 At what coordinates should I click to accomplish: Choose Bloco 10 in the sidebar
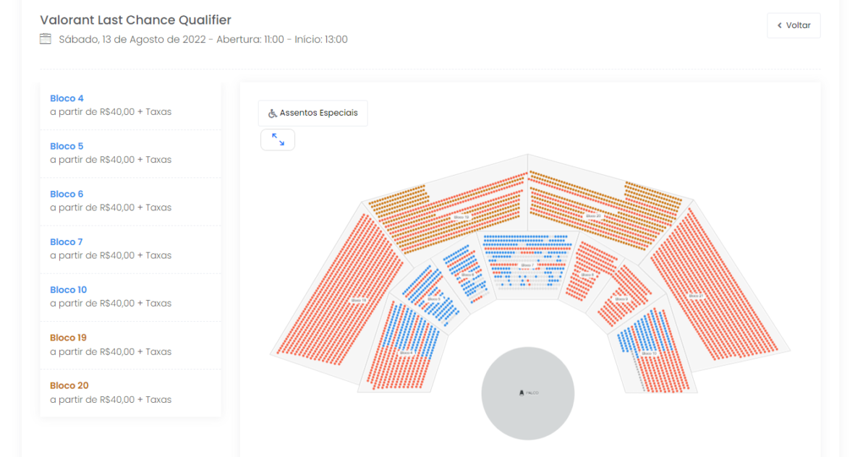point(68,290)
